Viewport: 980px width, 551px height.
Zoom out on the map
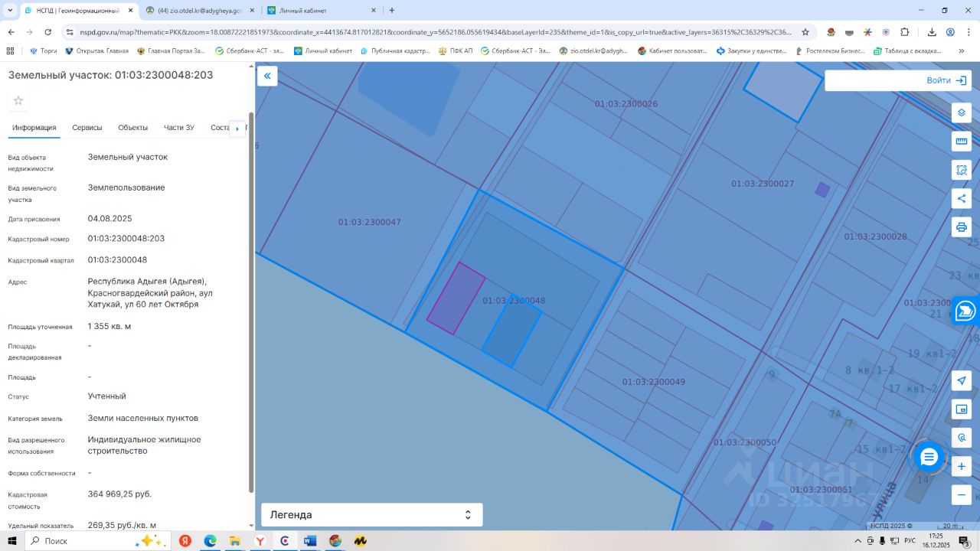[962, 495]
